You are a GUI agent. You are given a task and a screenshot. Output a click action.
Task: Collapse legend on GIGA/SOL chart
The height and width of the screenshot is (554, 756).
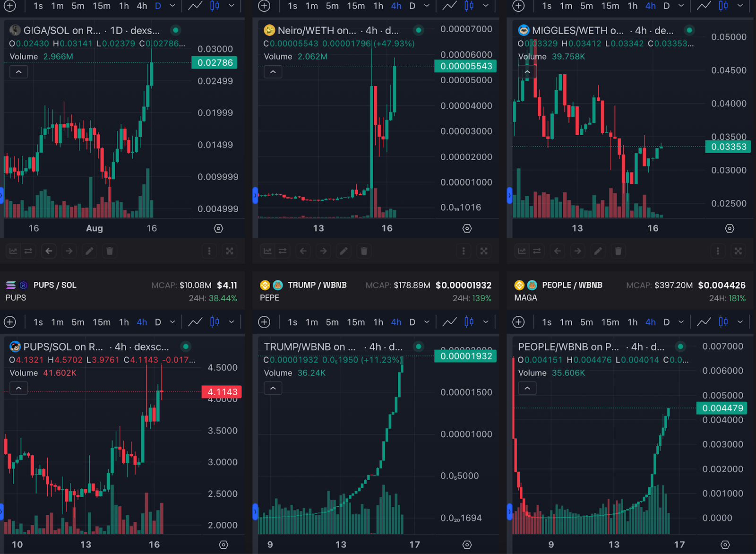click(x=18, y=72)
